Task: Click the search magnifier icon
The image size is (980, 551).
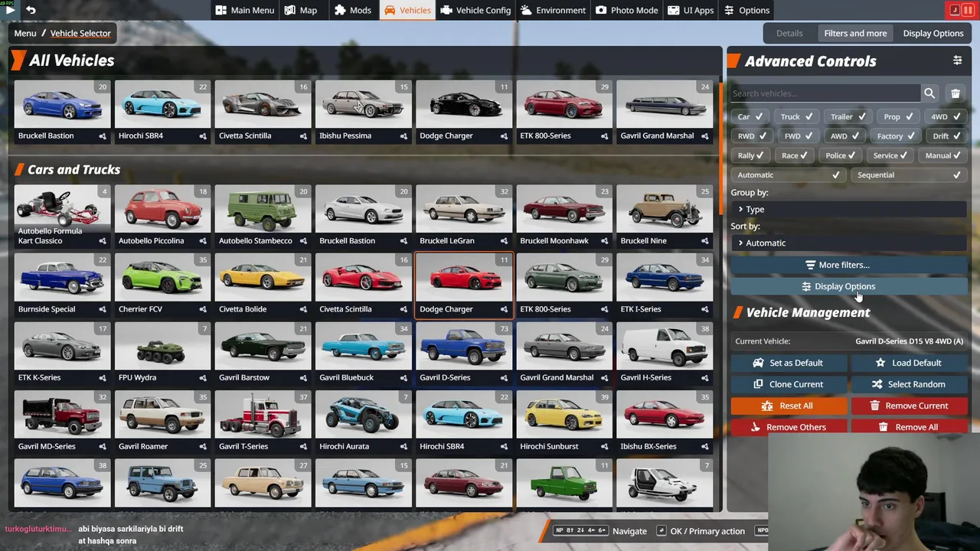Action: click(929, 93)
